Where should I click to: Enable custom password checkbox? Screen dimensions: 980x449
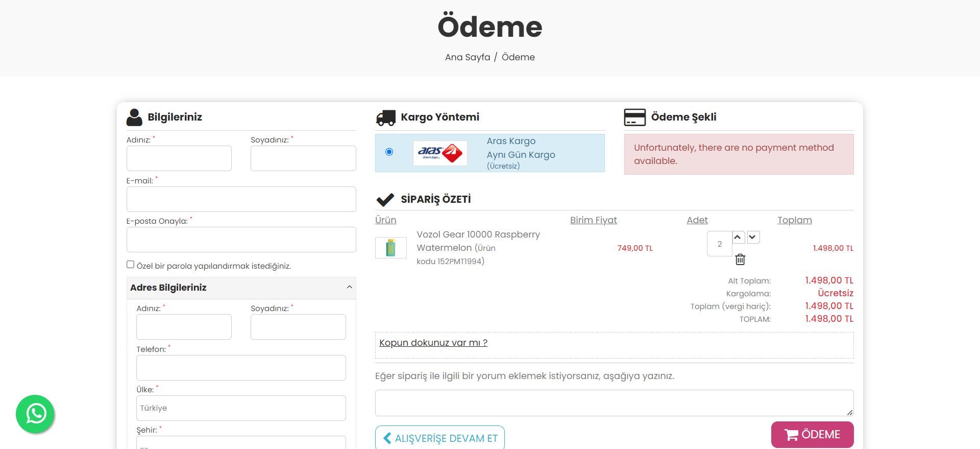[131, 265]
